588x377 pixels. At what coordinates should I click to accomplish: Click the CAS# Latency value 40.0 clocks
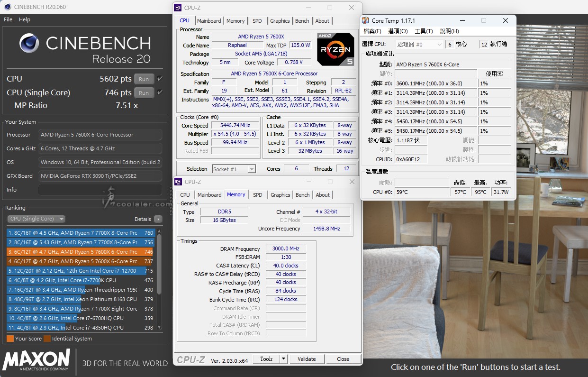pyautogui.click(x=286, y=266)
